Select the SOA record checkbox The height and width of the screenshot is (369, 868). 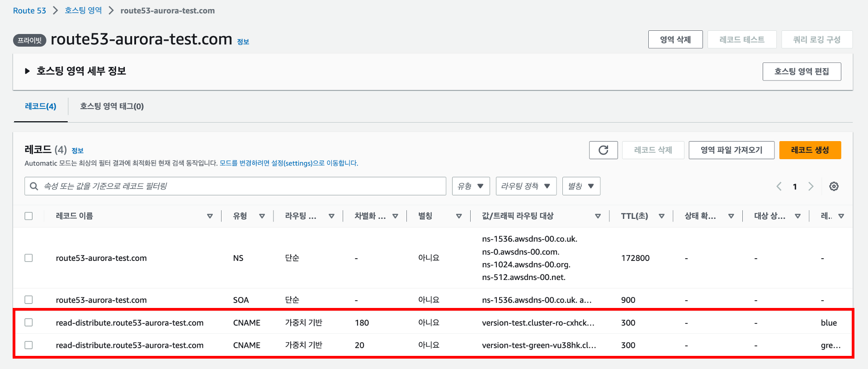(28, 300)
